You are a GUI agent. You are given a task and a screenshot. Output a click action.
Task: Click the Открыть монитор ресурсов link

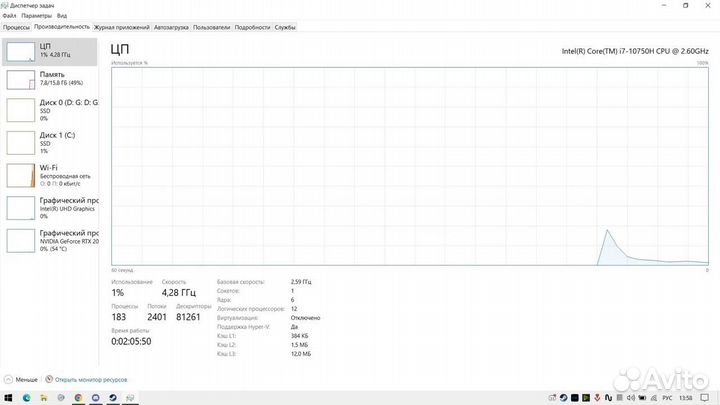91,380
